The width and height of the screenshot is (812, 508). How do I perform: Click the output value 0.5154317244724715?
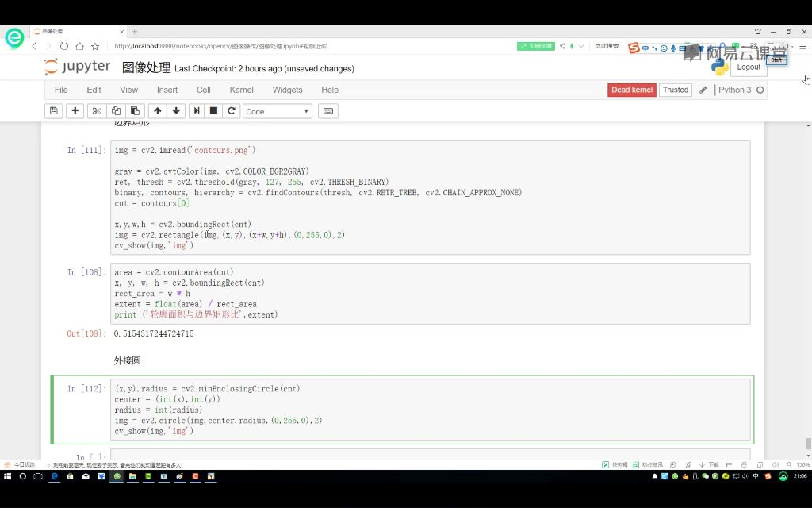coord(154,333)
